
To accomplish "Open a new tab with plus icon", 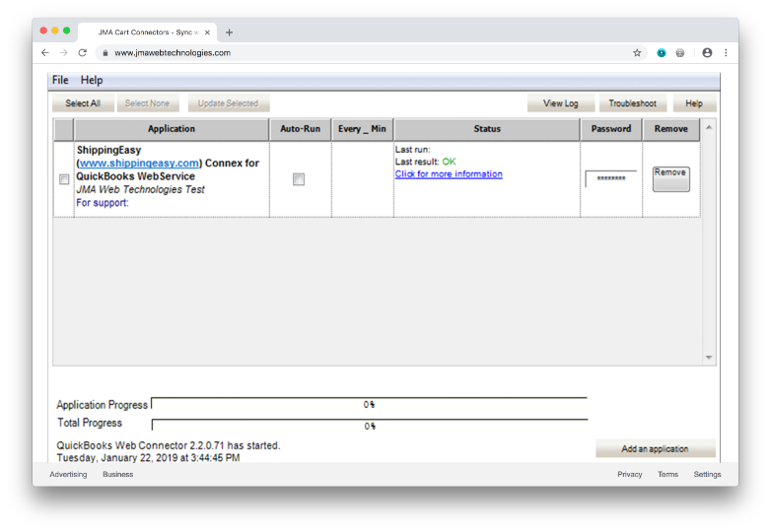I will (229, 33).
